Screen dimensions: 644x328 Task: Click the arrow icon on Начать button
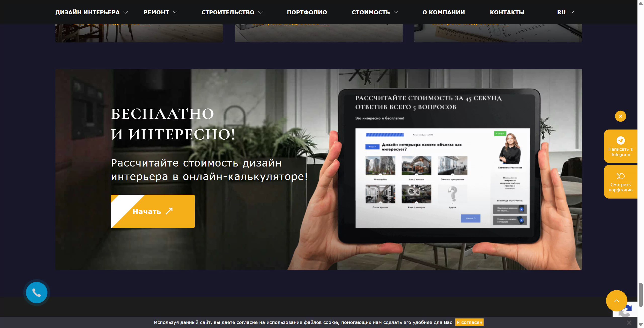169,211
